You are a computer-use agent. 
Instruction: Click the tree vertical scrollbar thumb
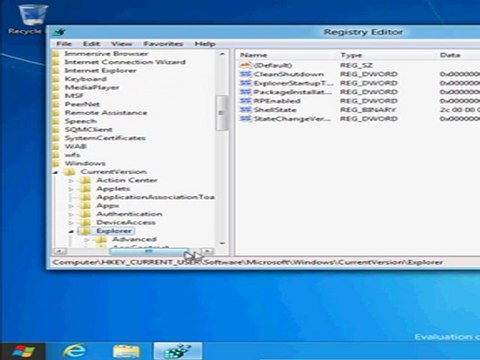(x=222, y=113)
